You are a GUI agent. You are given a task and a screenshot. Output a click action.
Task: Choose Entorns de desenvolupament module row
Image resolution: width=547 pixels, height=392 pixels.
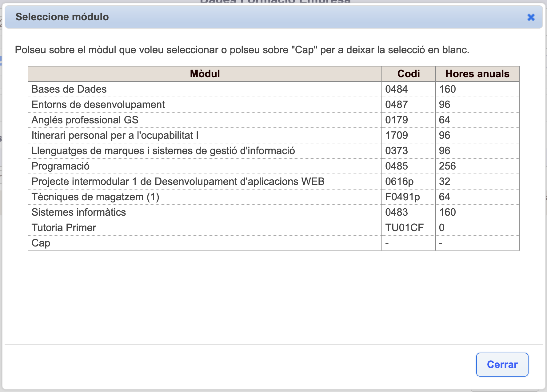click(98, 105)
